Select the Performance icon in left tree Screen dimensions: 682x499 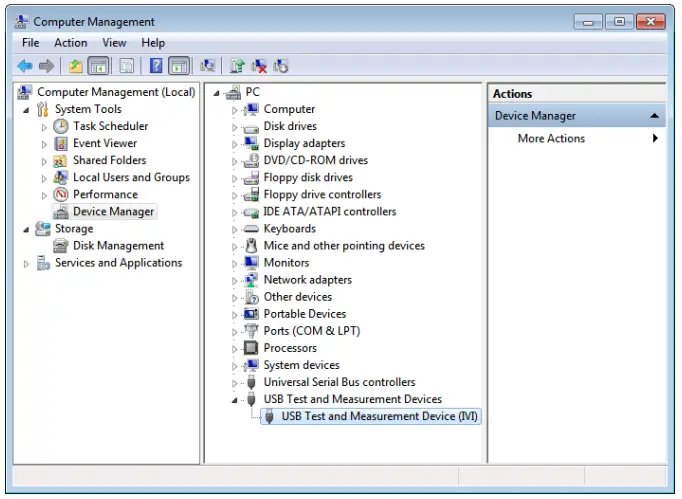61,194
